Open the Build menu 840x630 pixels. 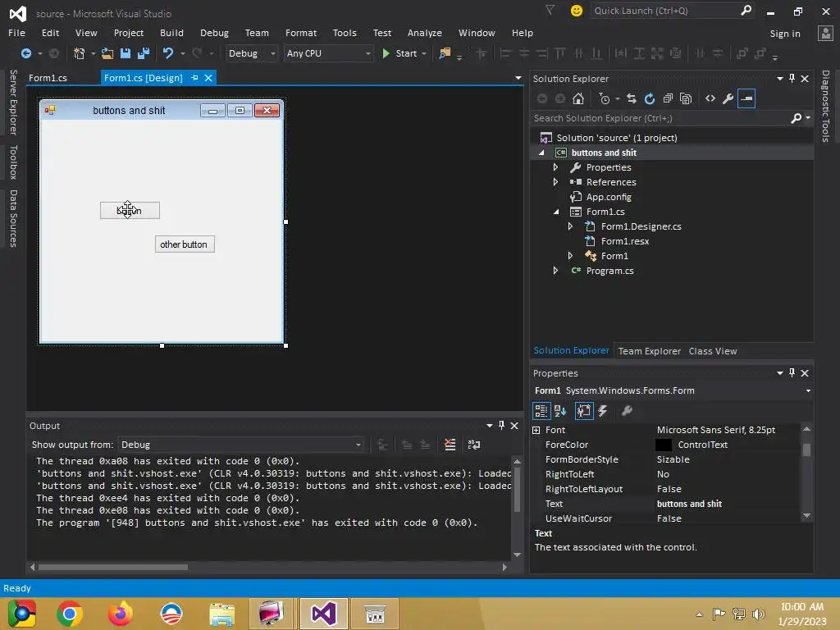(x=171, y=33)
